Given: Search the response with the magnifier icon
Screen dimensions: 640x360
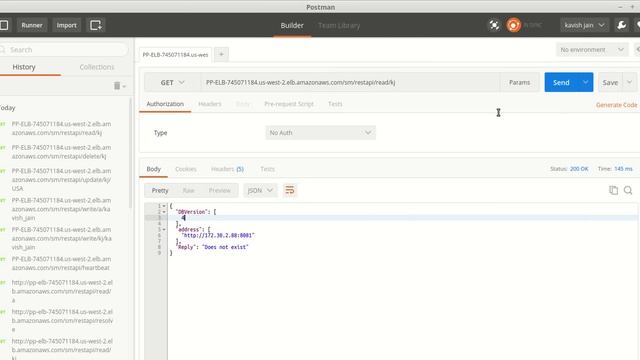Looking at the screenshot, I should tap(628, 190).
